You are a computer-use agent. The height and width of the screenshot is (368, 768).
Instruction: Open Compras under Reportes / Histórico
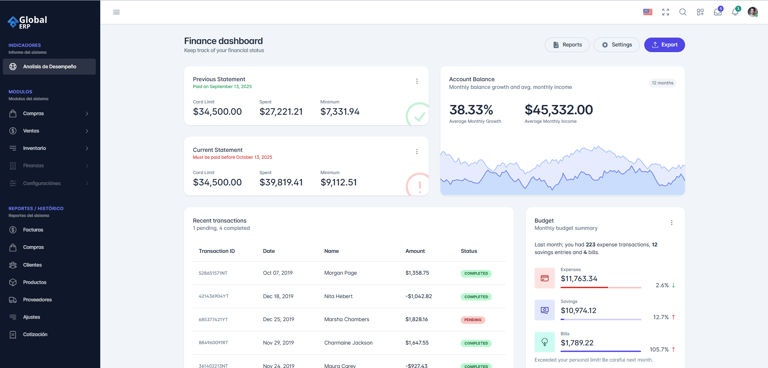[49, 247]
